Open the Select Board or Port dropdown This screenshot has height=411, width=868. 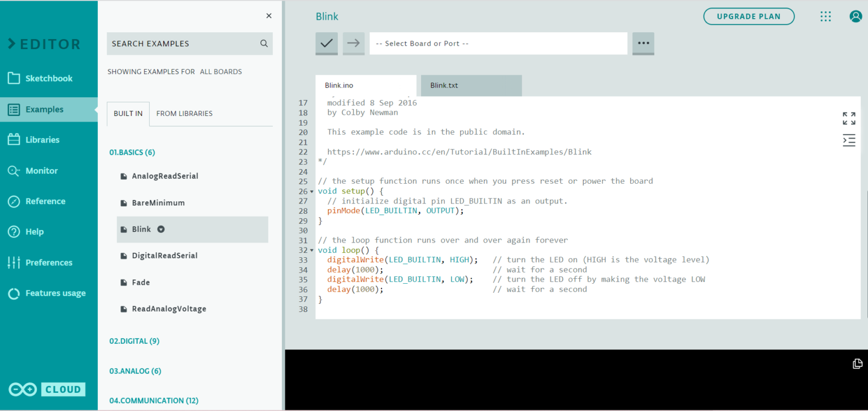click(498, 44)
